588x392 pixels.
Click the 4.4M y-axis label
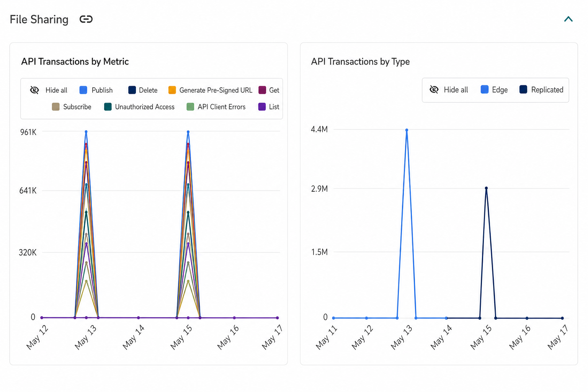point(319,129)
